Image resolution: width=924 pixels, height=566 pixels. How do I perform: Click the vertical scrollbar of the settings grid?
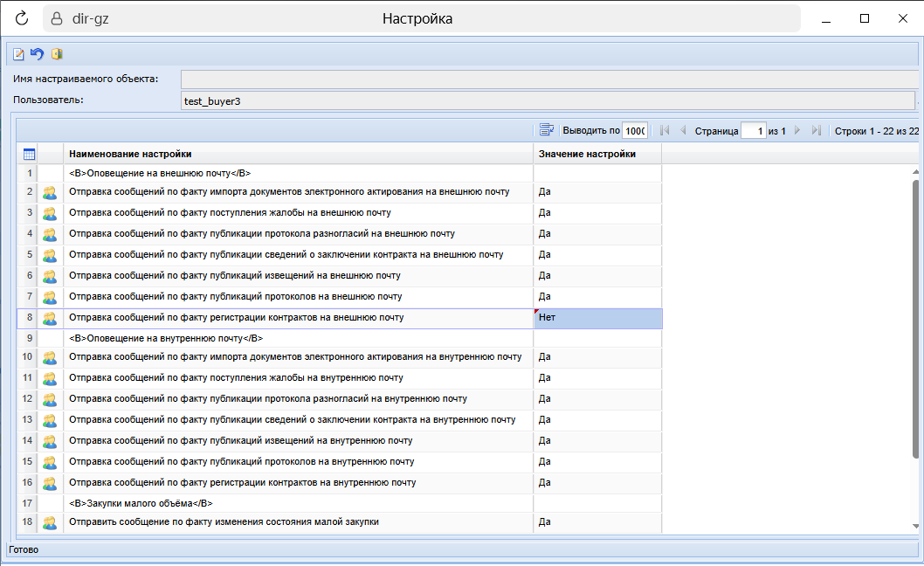pyautogui.click(x=916, y=314)
